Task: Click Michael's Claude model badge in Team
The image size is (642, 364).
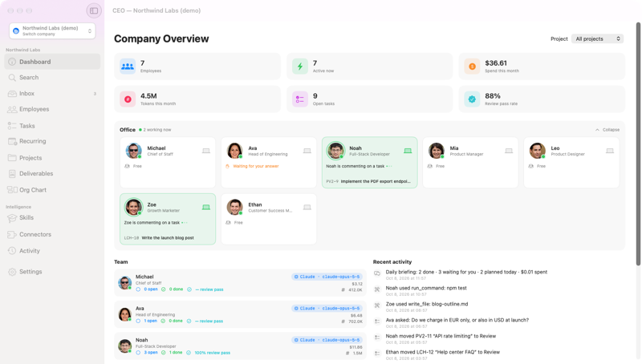Action: point(327,277)
